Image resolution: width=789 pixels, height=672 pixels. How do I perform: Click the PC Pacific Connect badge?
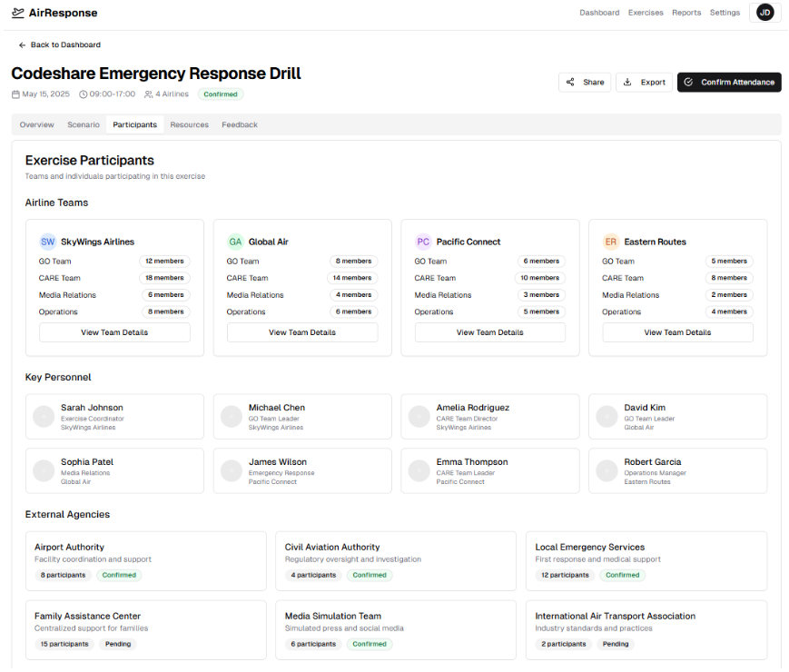tap(423, 242)
